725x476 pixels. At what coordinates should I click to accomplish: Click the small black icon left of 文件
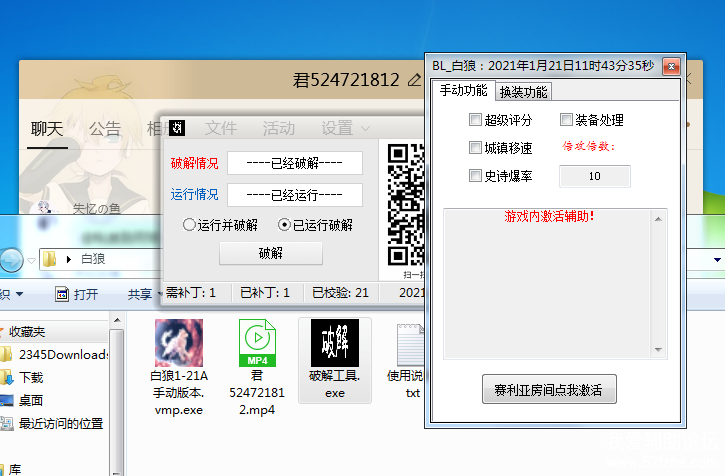click(177, 128)
